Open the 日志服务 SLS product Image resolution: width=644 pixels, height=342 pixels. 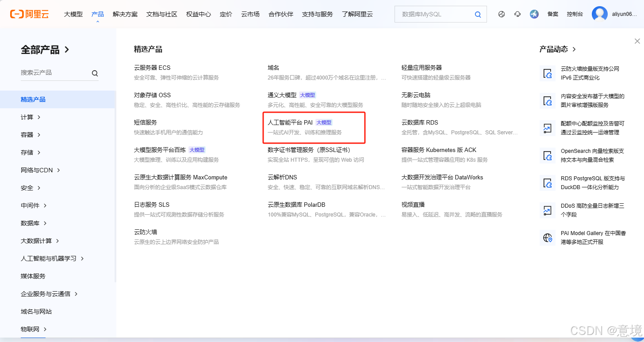tap(152, 205)
